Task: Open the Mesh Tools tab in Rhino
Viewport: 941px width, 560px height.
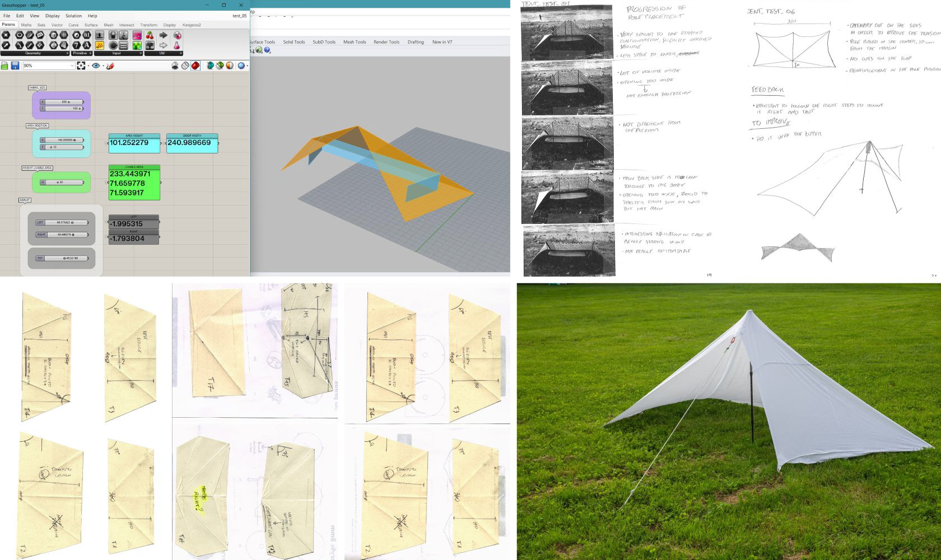Action: point(355,42)
